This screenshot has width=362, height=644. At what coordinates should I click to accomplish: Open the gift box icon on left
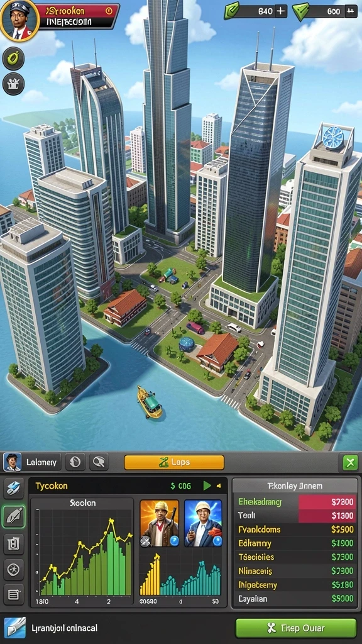click(x=14, y=84)
